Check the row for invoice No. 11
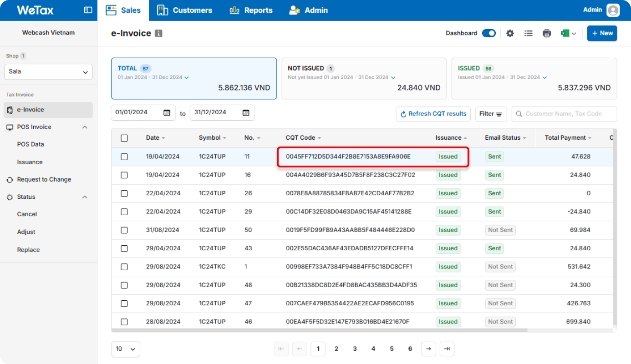Viewport: 631px width, 364px height. pos(124,157)
